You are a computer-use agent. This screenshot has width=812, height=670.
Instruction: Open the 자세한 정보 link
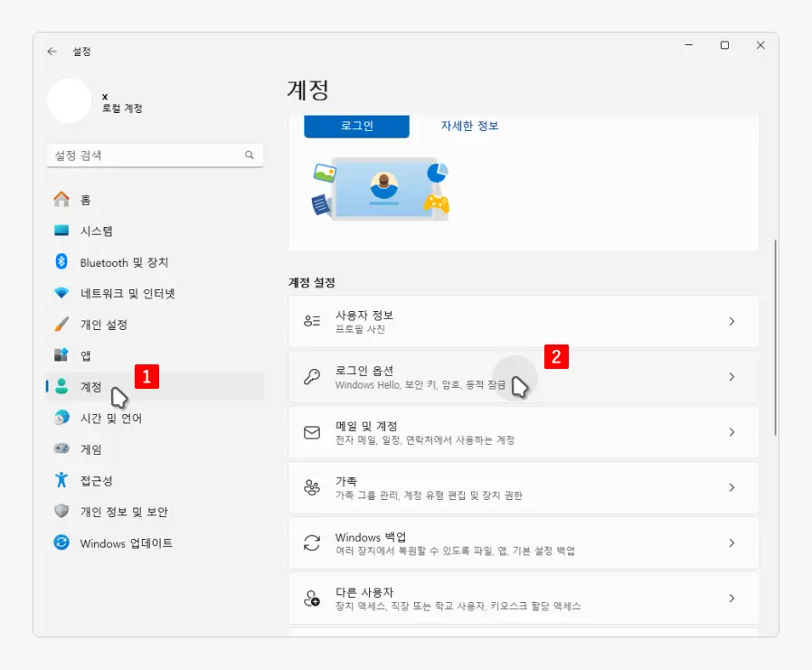[469, 126]
